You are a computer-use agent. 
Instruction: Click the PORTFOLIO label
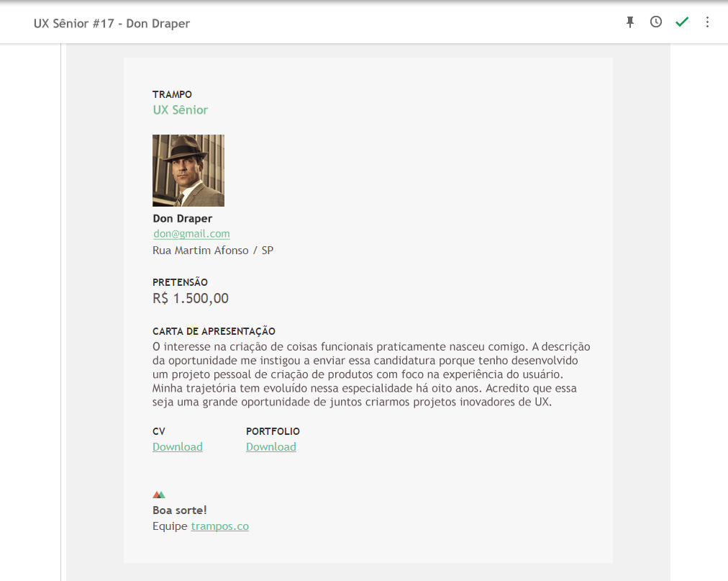point(273,431)
